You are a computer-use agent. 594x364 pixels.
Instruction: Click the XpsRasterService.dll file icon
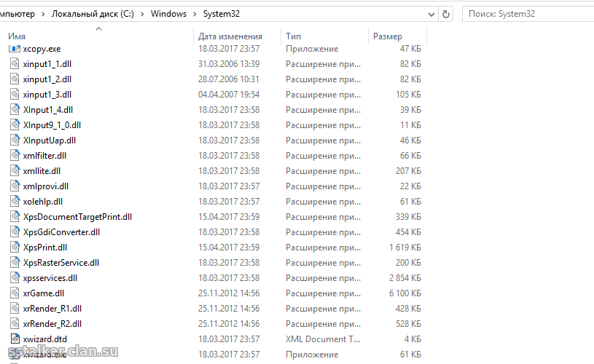(15, 263)
